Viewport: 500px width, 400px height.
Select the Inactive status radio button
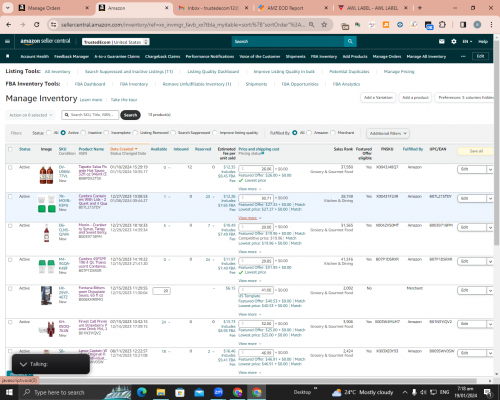(83, 133)
